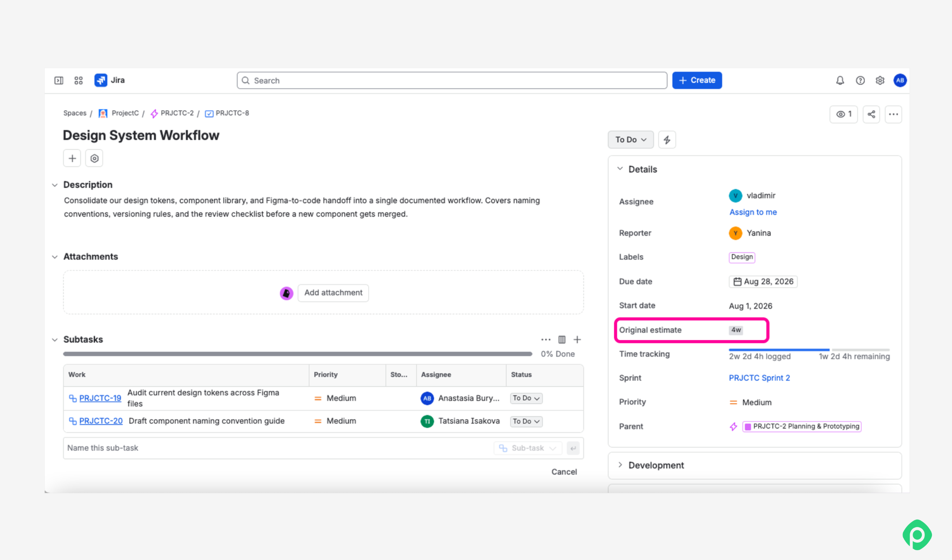Viewport: 952px width, 560px height.
Task: Go to Spaces breadcrumb
Action: pos(75,113)
